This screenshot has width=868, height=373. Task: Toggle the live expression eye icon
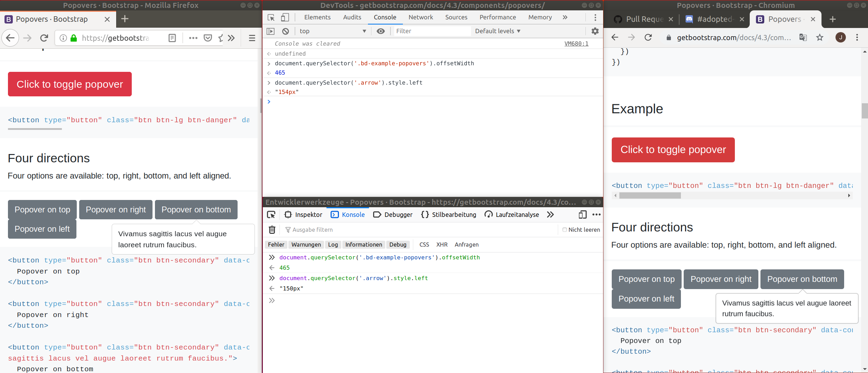click(x=380, y=31)
